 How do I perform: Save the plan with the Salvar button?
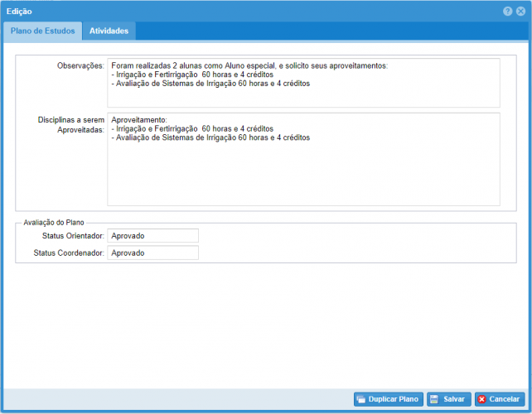coord(448,399)
